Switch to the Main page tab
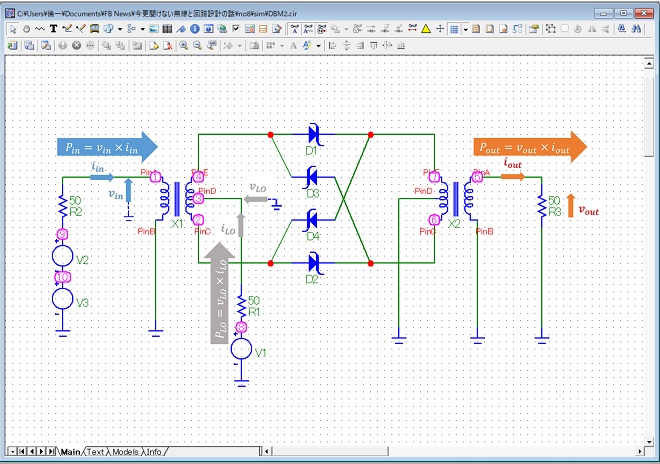This screenshot has width=660, height=464. [70, 452]
